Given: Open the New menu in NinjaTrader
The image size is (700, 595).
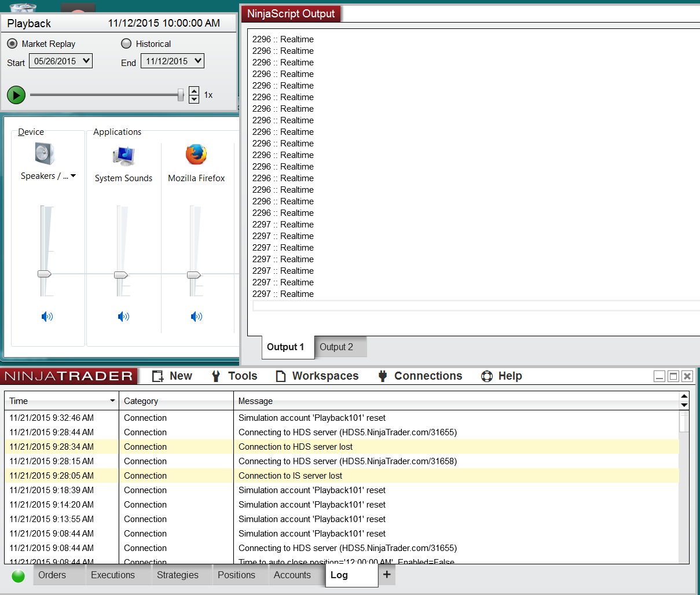Looking at the screenshot, I should [x=181, y=376].
